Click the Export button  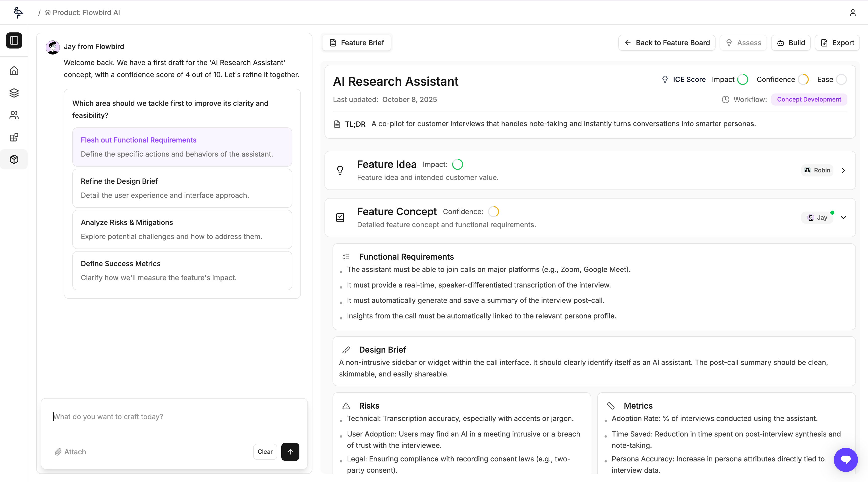(837, 43)
